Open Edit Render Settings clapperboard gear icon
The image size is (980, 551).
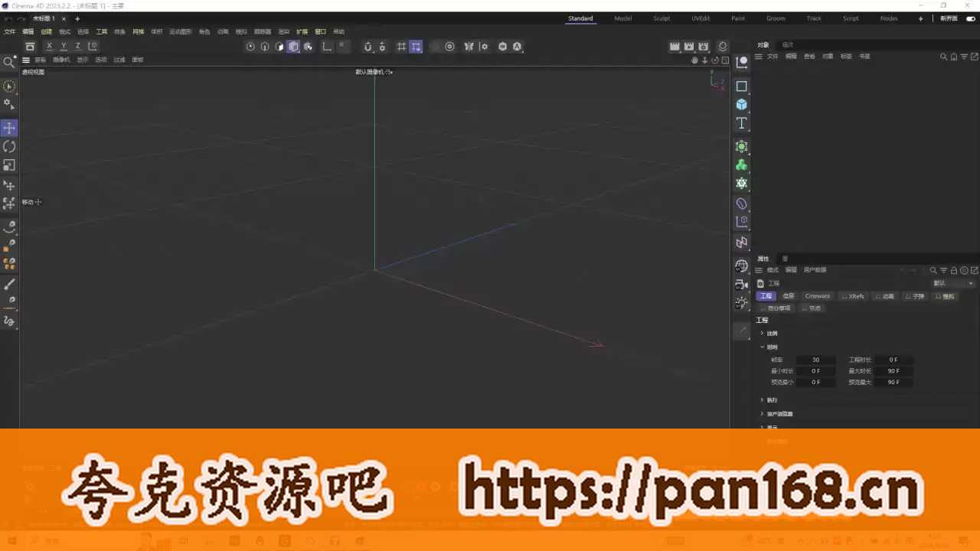[704, 47]
